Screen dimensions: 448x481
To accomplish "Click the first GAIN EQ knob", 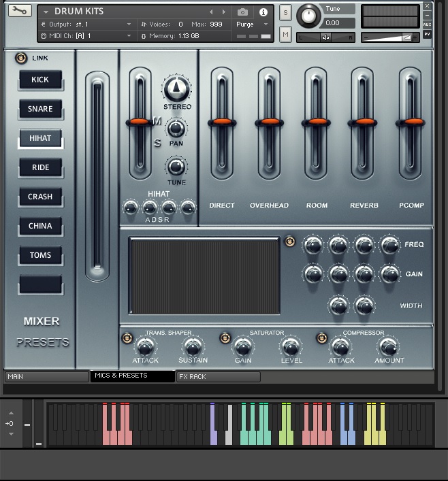I will pos(313,273).
